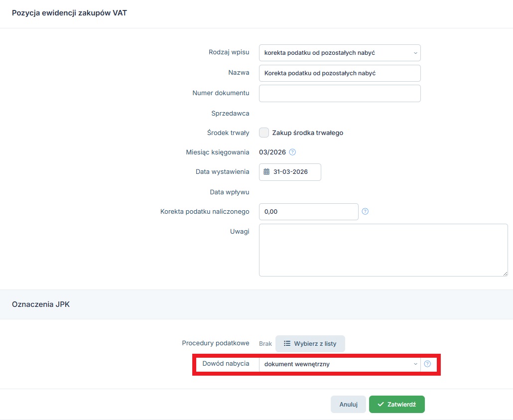Toggle the Zakup środka trwałego checkbox
Viewport: 513px width, 420px height.
click(x=264, y=133)
